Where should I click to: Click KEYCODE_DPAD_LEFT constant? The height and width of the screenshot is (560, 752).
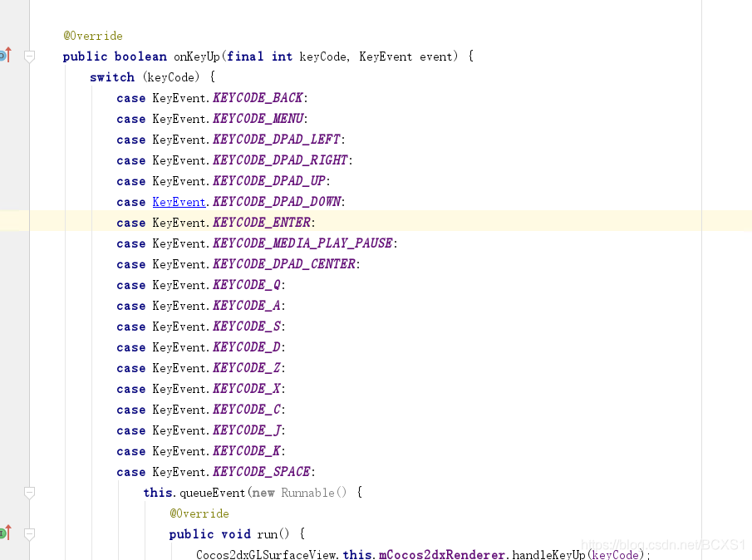[x=277, y=140]
